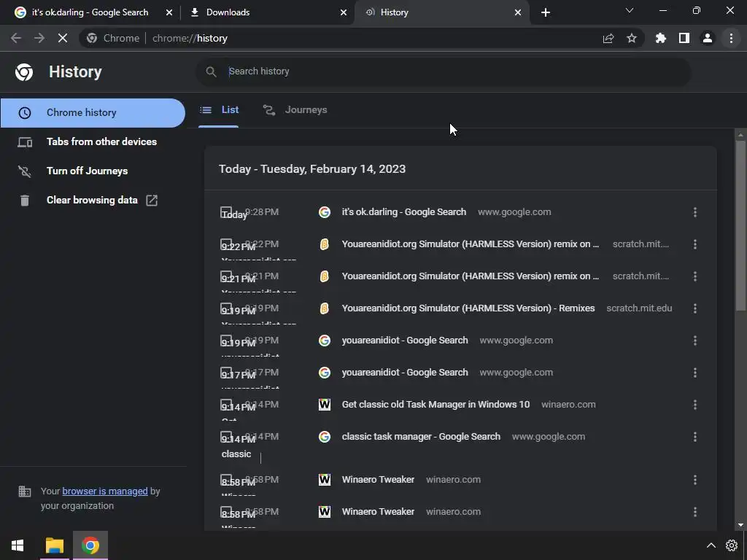Screen dimensions: 747x560
Task: Show hidden system tray icons
Action: [x=711, y=545]
